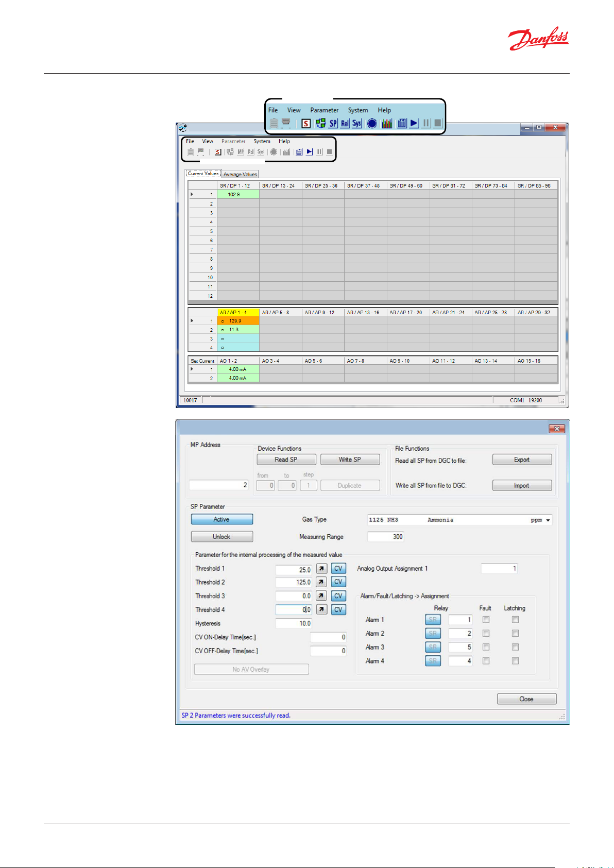Click the grid configuration icon beside the S icon in main window toolbar
This screenshot has width=614, height=868.
pyautogui.click(x=230, y=152)
